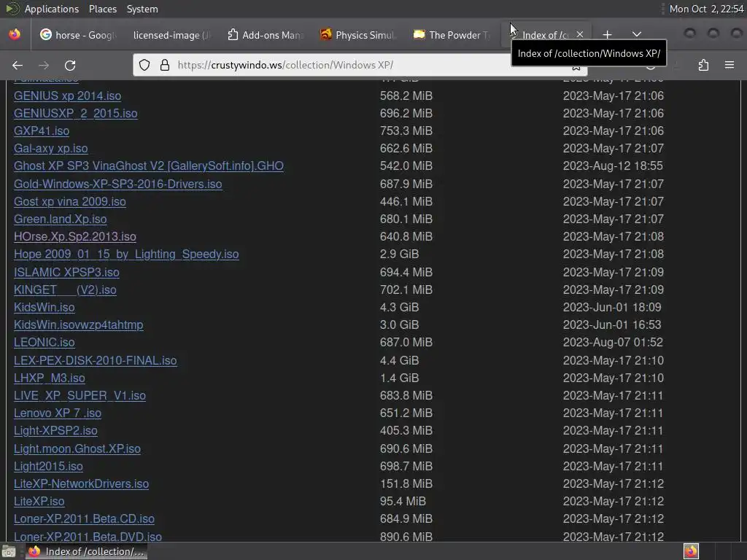This screenshot has height=560, width=747.
Task: Open Gal-axy xp.iso link
Action: point(50,149)
